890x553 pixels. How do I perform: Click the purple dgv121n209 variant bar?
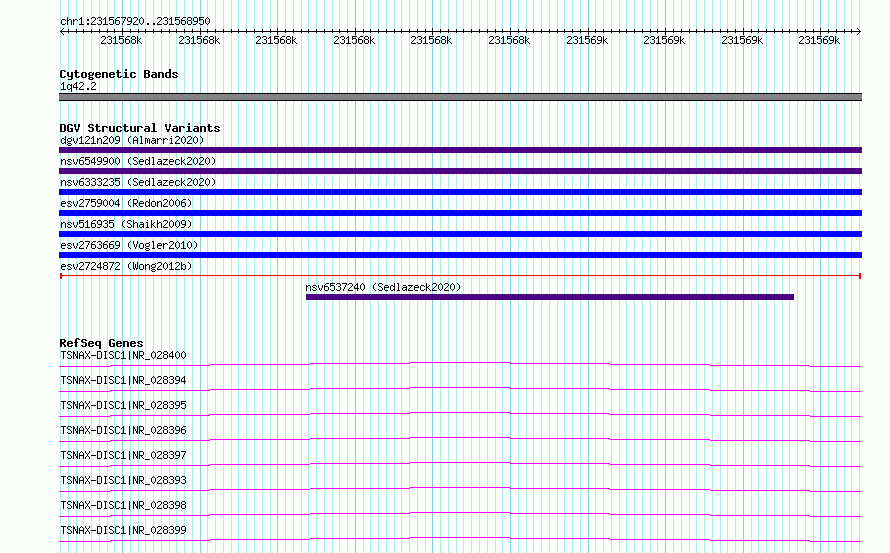coord(460,150)
